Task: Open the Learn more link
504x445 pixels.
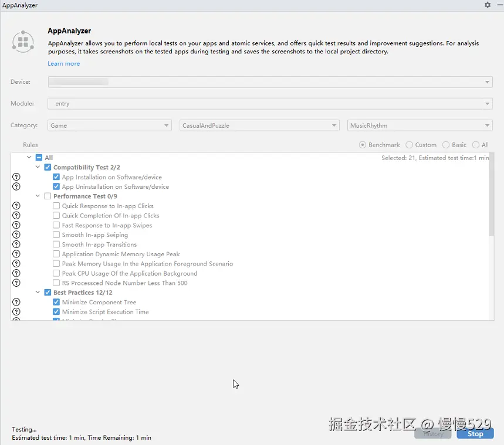Action: (63, 64)
